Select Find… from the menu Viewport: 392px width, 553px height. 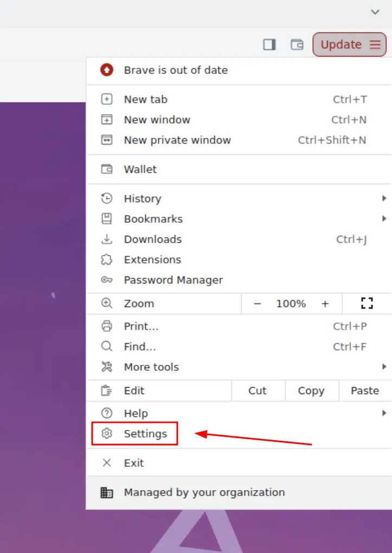(x=239, y=346)
